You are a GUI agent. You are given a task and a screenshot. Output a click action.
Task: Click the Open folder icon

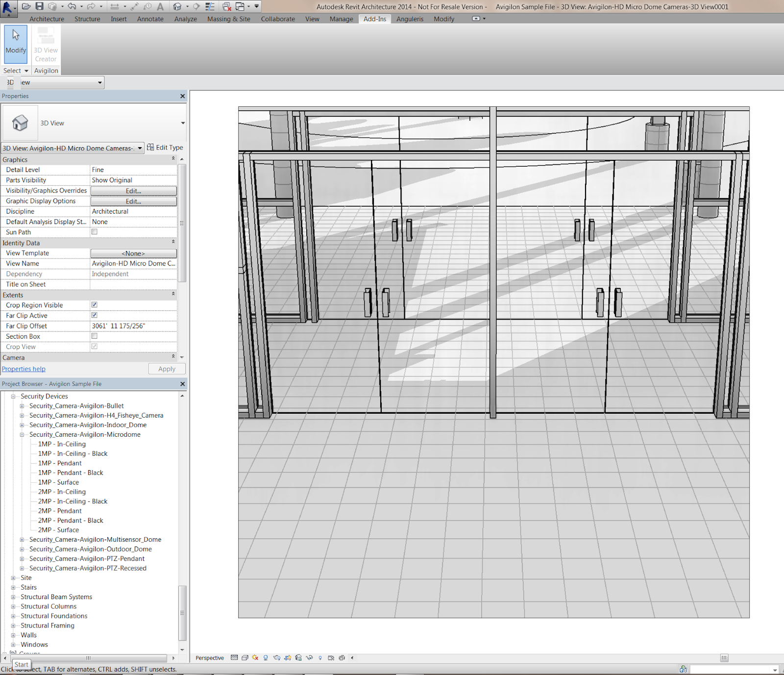pyautogui.click(x=26, y=6)
